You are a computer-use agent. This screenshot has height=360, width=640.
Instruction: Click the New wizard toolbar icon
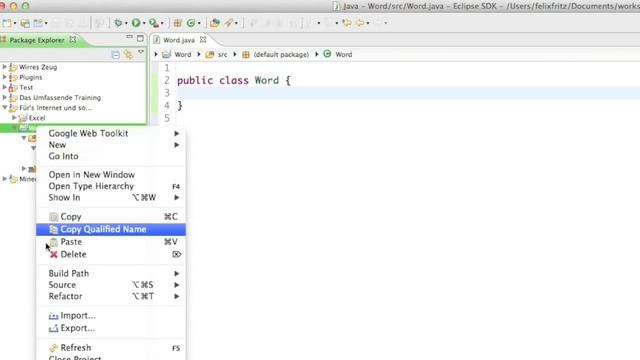click(x=7, y=23)
